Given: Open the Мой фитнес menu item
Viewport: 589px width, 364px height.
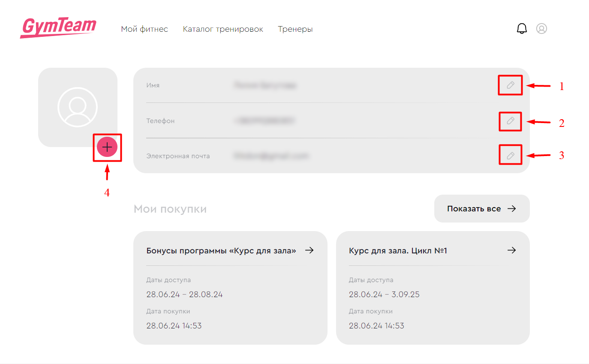Looking at the screenshot, I should pos(144,29).
